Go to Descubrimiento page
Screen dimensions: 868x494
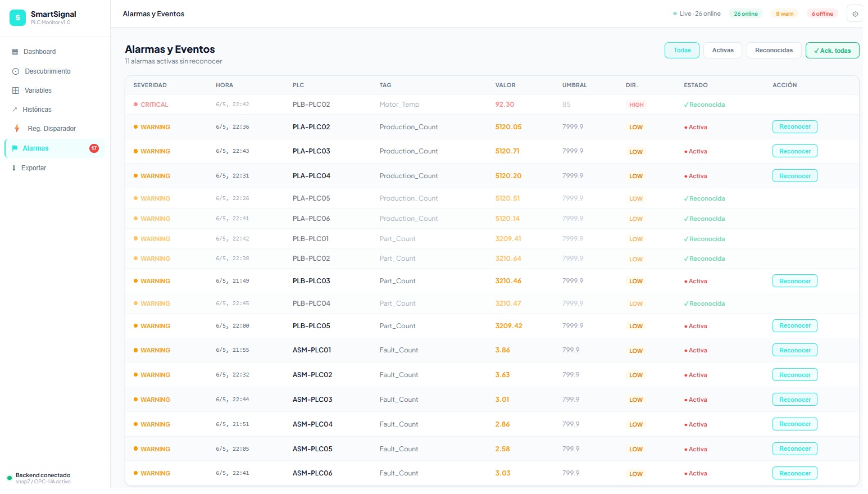(55, 71)
